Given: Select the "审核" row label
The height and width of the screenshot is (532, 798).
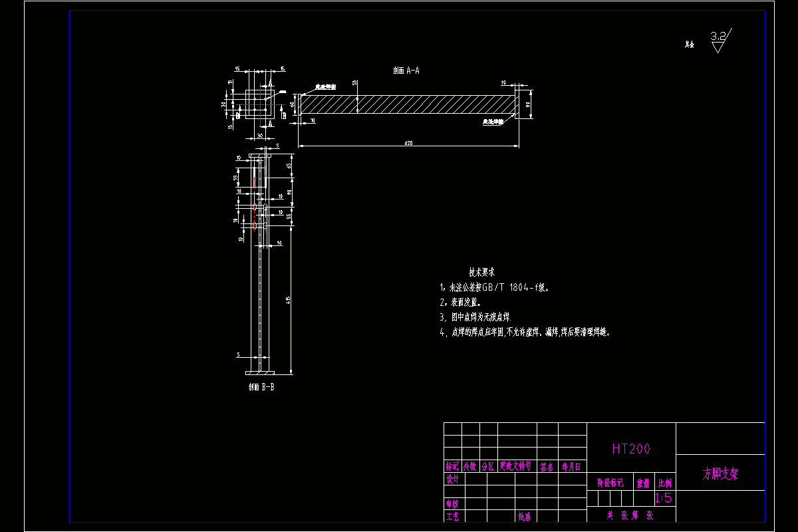Looking at the screenshot, I should pos(452,504).
